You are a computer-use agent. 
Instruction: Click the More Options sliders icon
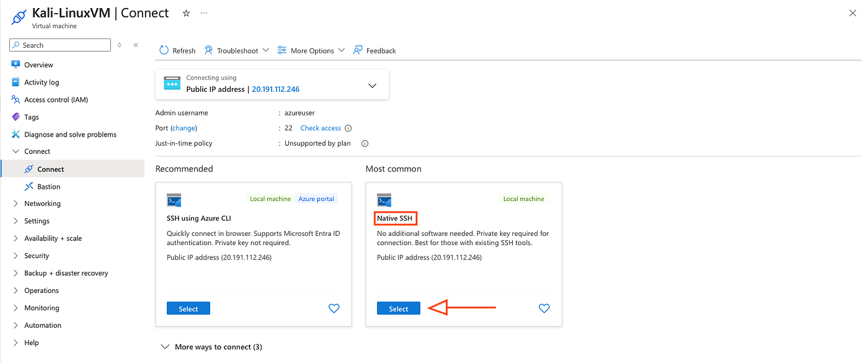pyautogui.click(x=282, y=50)
